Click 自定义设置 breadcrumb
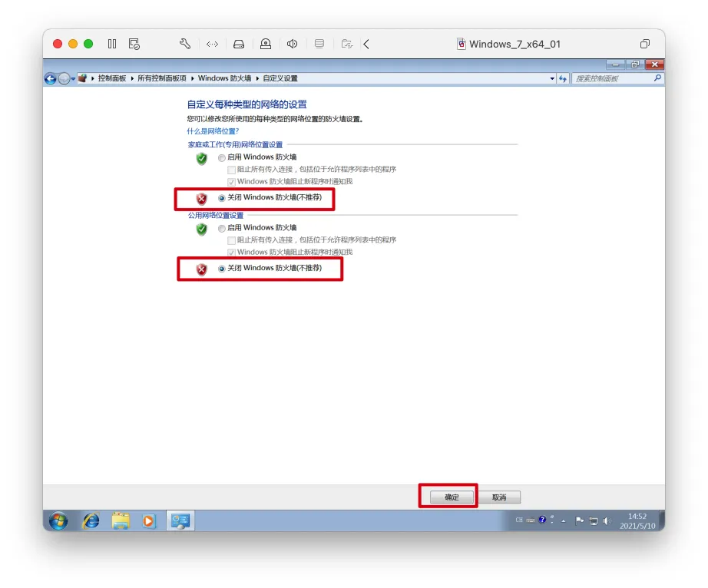Image resolution: width=708 pixels, height=588 pixels. (x=280, y=78)
